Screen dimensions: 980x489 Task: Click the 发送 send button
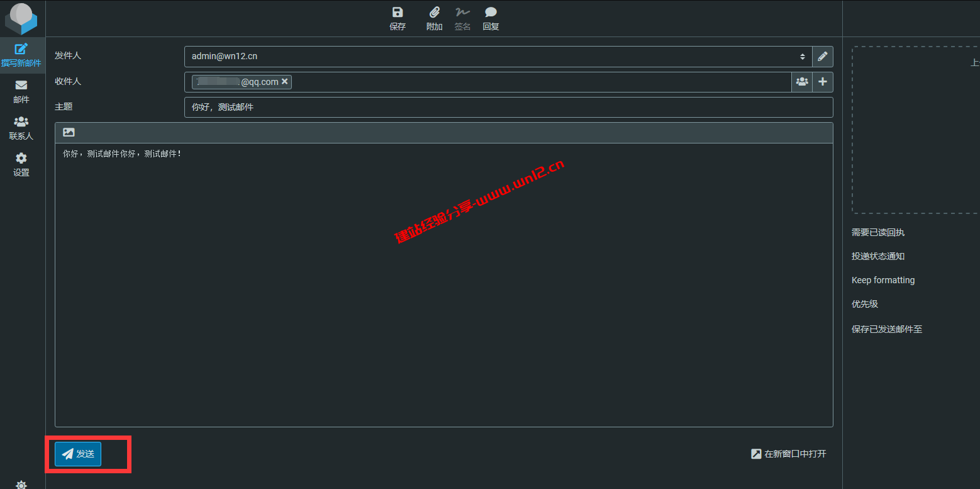pos(77,453)
